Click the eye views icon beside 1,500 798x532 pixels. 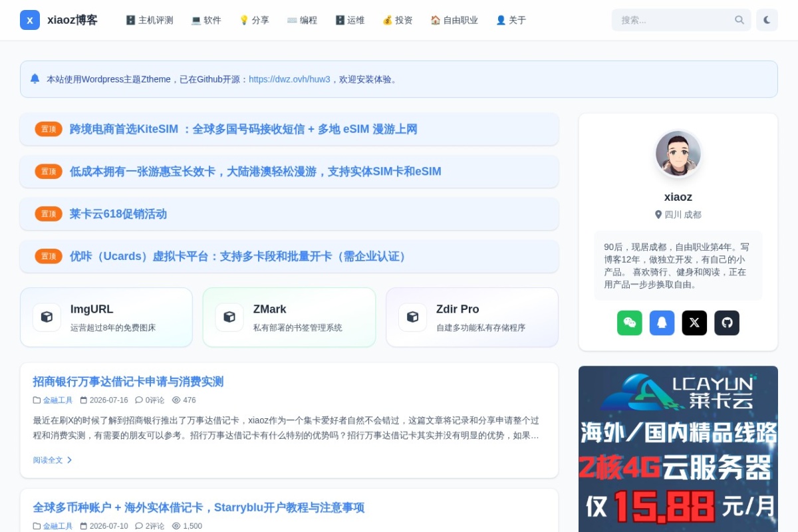pyautogui.click(x=176, y=526)
